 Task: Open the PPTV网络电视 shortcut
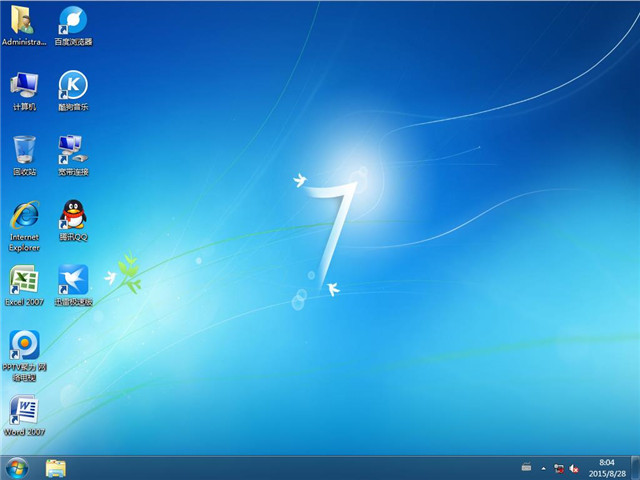pyautogui.click(x=24, y=356)
